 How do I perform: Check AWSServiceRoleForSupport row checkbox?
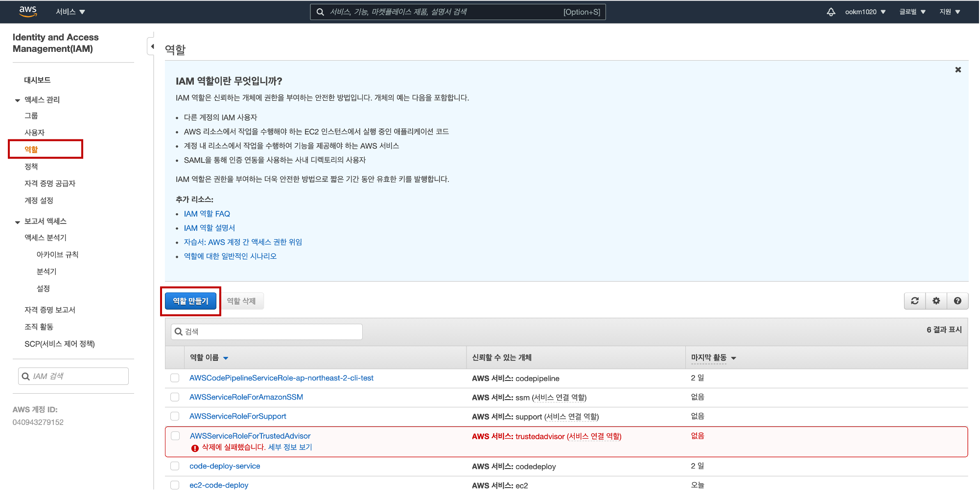(175, 416)
